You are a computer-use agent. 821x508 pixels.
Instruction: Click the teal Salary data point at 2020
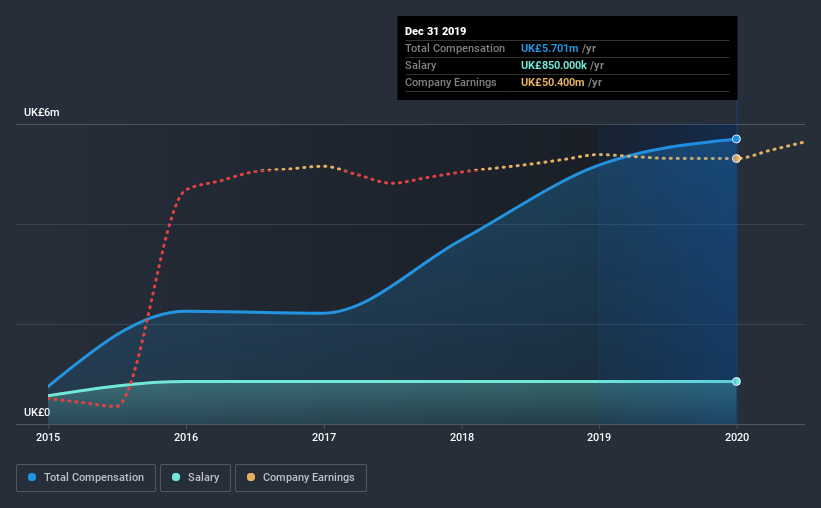click(x=736, y=381)
